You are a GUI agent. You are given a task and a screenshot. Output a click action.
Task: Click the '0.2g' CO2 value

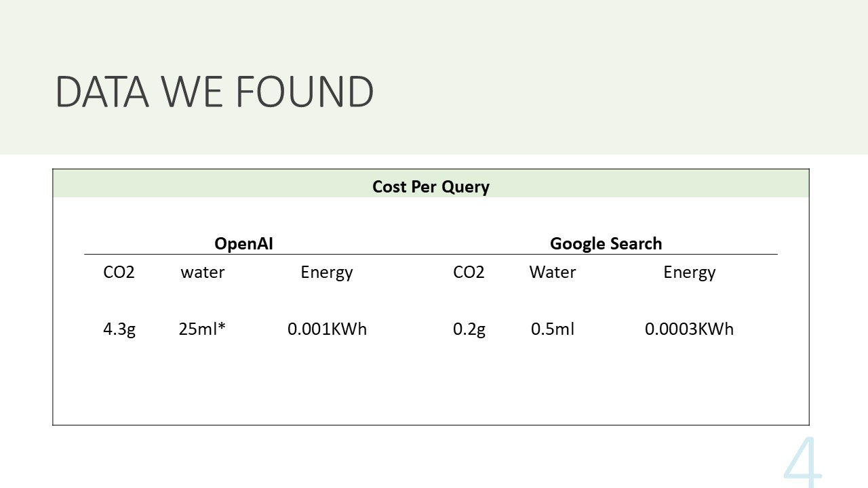pos(469,329)
